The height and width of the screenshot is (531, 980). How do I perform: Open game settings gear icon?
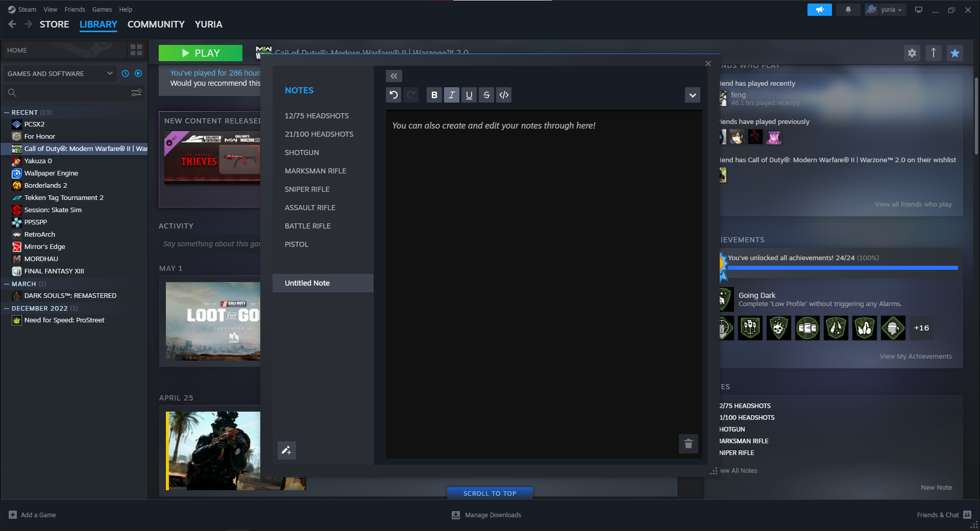[912, 53]
